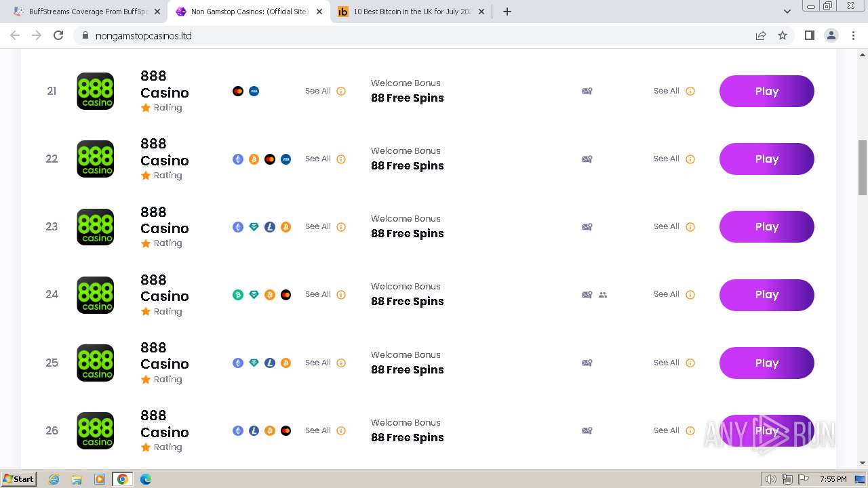Click Play button for casino 23

pos(767,227)
